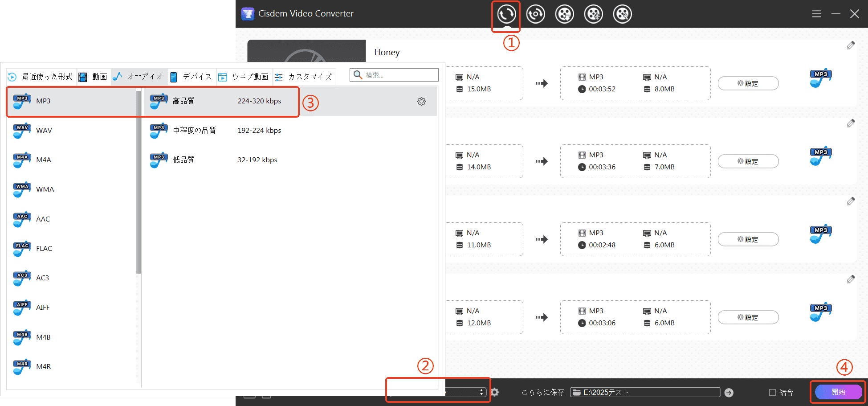Image resolution: width=868 pixels, height=406 pixels.
Task: Select M4B in the audio format list
Action: 72,337
